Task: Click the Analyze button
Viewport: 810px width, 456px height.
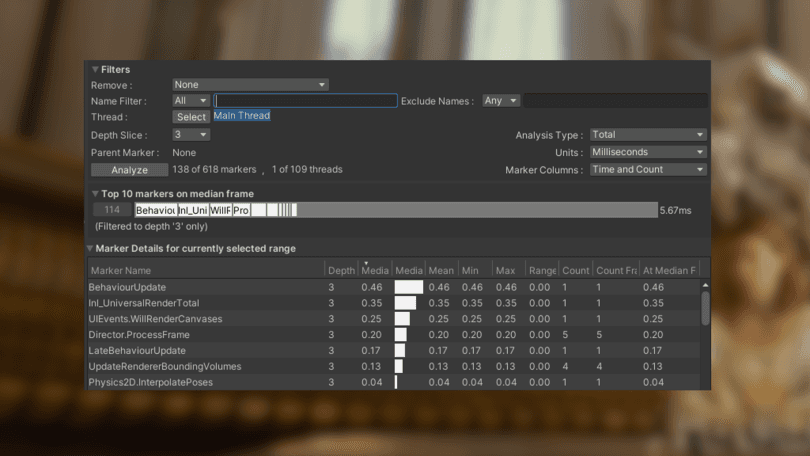Action: pyautogui.click(x=130, y=170)
